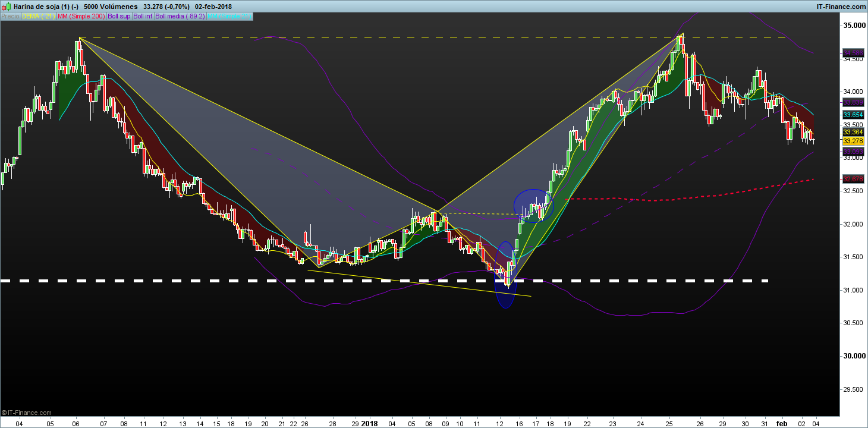
Task: Click the blue ellipse around January 16-17 candles
Action: pyautogui.click(x=534, y=205)
